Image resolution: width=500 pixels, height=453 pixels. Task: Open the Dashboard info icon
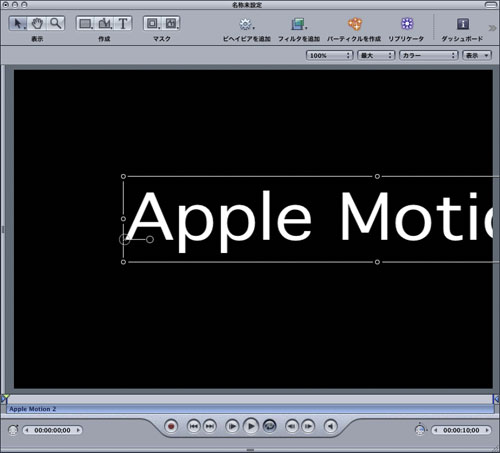(x=463, y=24)
